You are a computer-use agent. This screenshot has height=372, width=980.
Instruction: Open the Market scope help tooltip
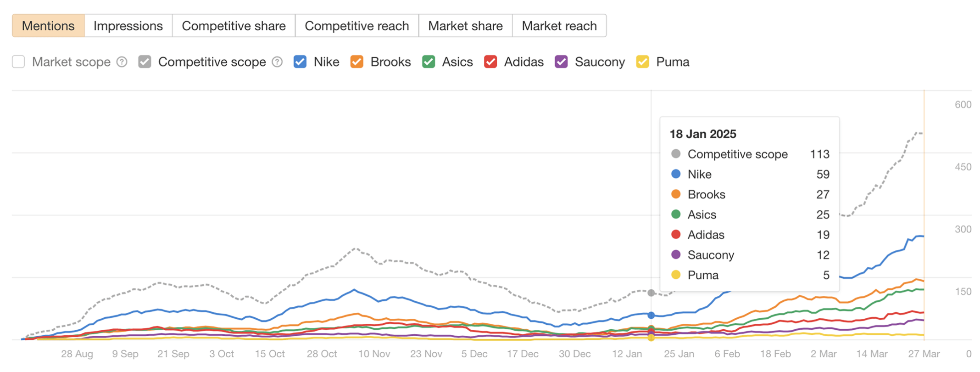click(122, 62)
